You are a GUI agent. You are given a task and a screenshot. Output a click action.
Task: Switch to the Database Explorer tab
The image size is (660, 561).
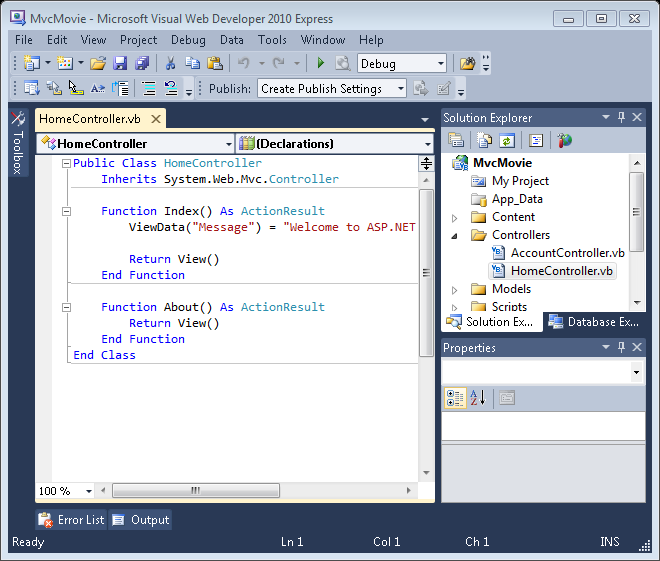594,322
